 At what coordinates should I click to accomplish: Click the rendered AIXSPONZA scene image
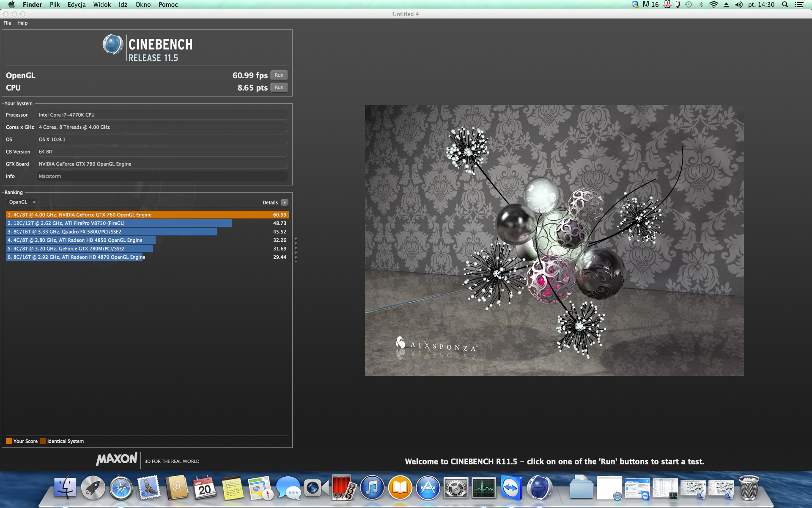tap(554, 240)
